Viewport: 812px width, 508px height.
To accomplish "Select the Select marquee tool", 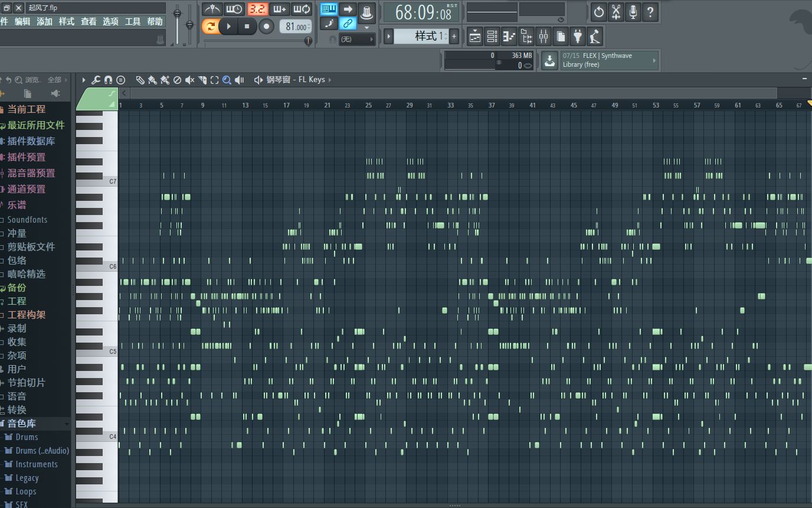I will pyautogui.click(x=214, y=80).
